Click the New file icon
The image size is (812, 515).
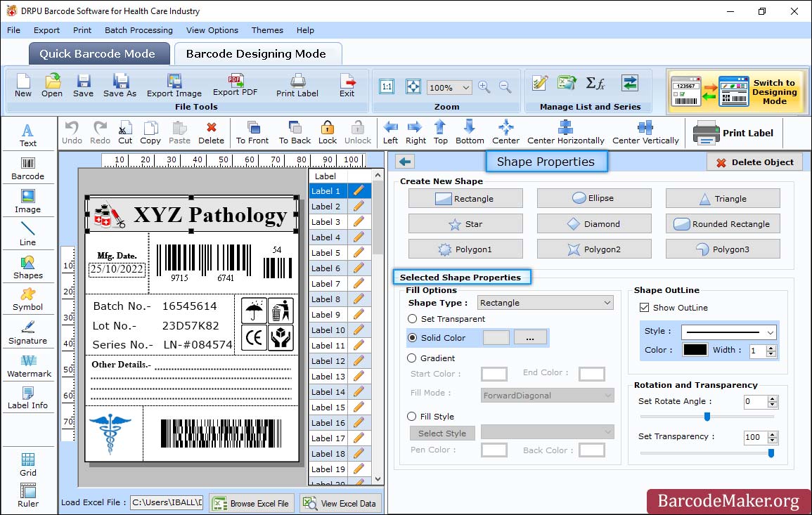[x=23, y=86]
